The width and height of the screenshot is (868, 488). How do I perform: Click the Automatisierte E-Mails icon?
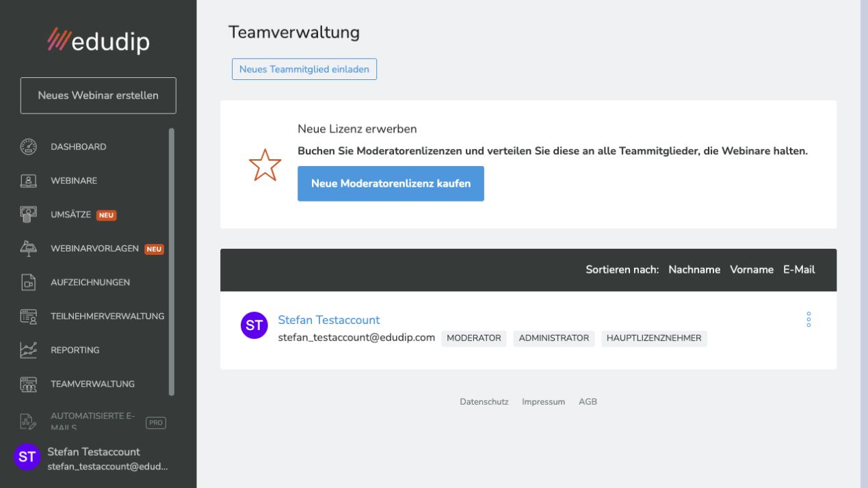28,422
